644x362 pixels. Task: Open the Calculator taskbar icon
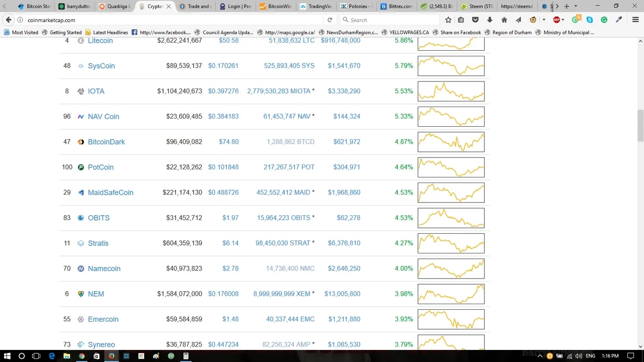186,356
